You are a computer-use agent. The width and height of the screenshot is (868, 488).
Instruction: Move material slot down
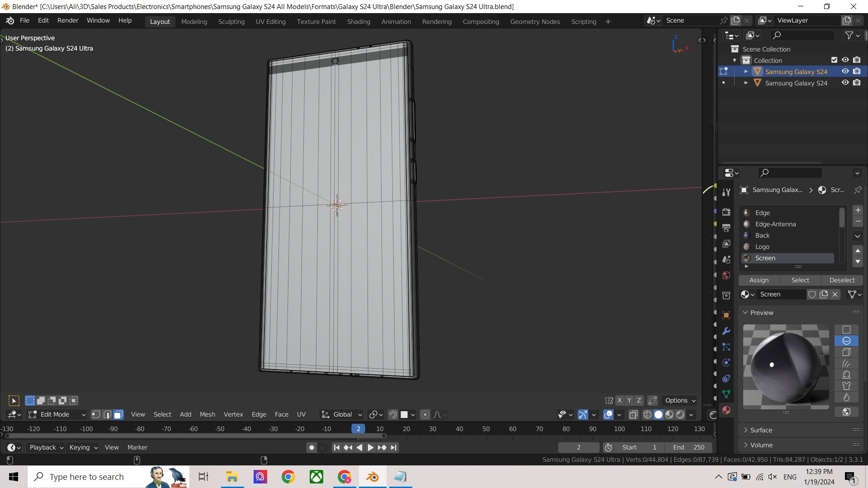coord(858,261)
